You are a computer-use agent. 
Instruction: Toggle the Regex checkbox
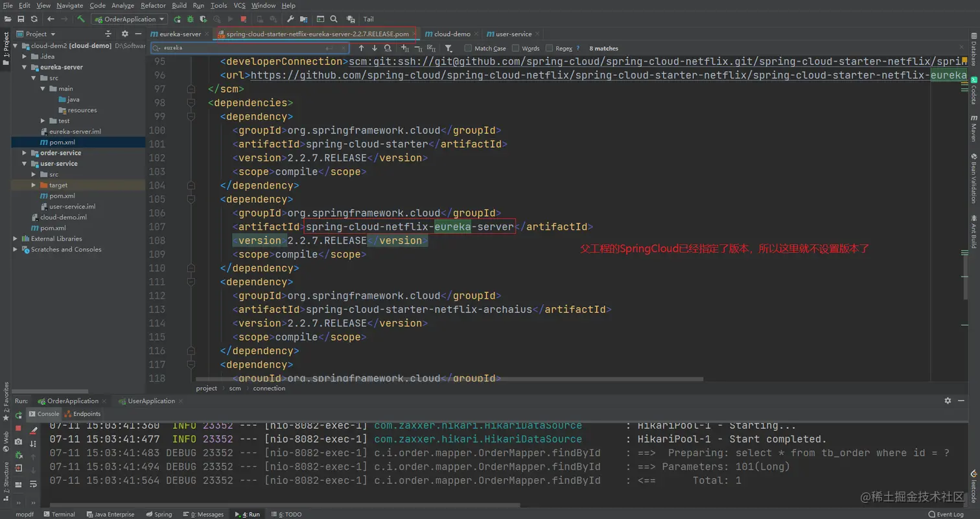point(550,49)
